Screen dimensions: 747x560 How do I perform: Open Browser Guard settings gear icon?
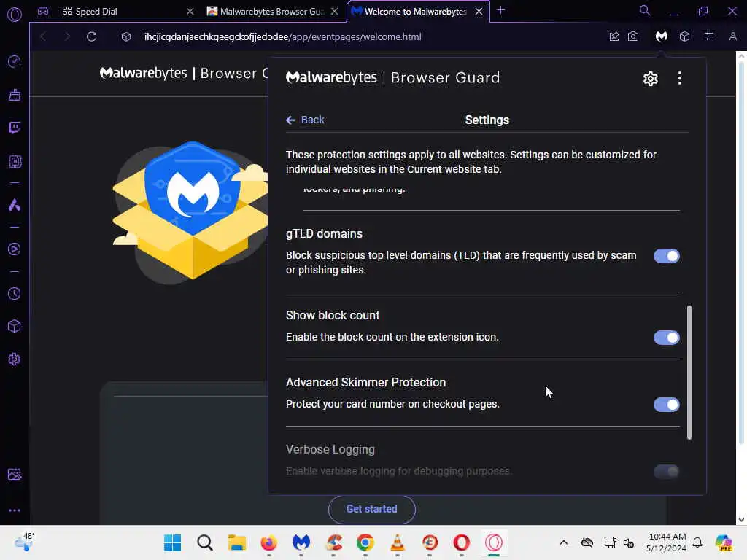pyautogui.click(x=650, y=79)
